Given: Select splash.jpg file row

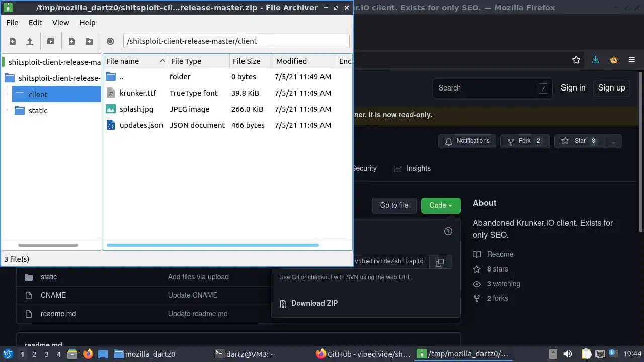Looking at the screenshot, I should 227,109.
